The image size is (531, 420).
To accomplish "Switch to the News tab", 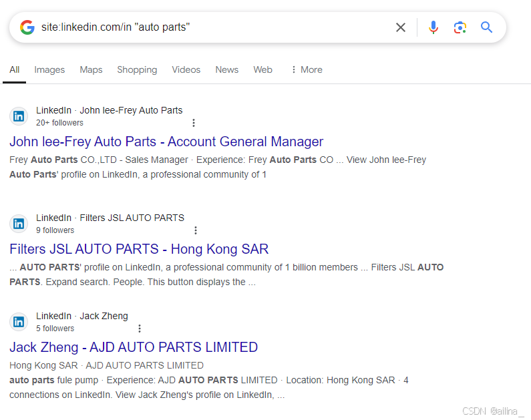I will 227,69.
